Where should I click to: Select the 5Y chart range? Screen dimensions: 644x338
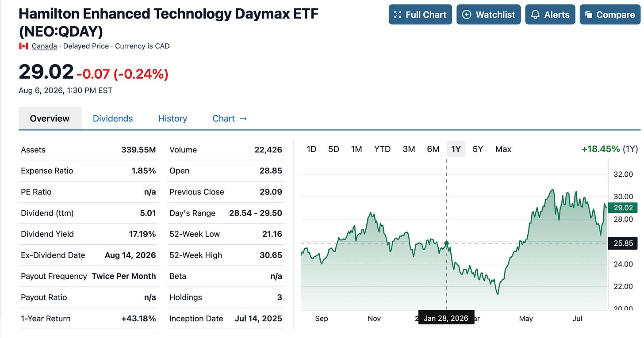tap(478, 149)
